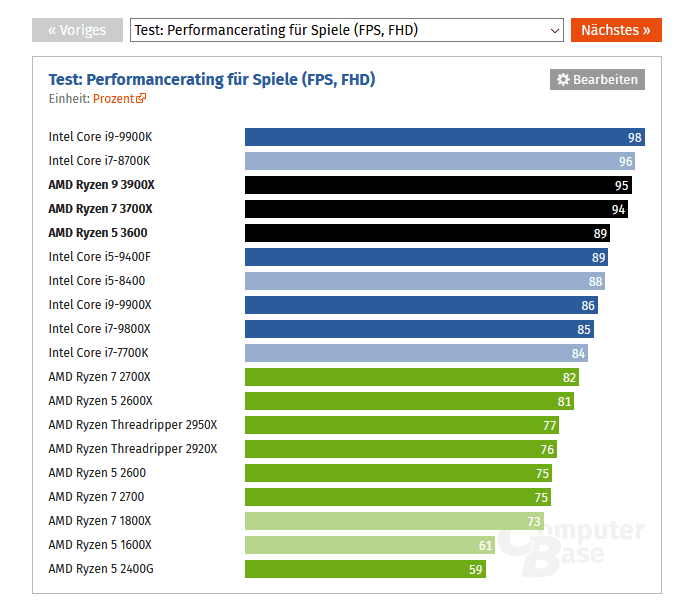Viewport: 692px width, 610px height.
Task: Click the chart title heading
Action: click(212, 79)
